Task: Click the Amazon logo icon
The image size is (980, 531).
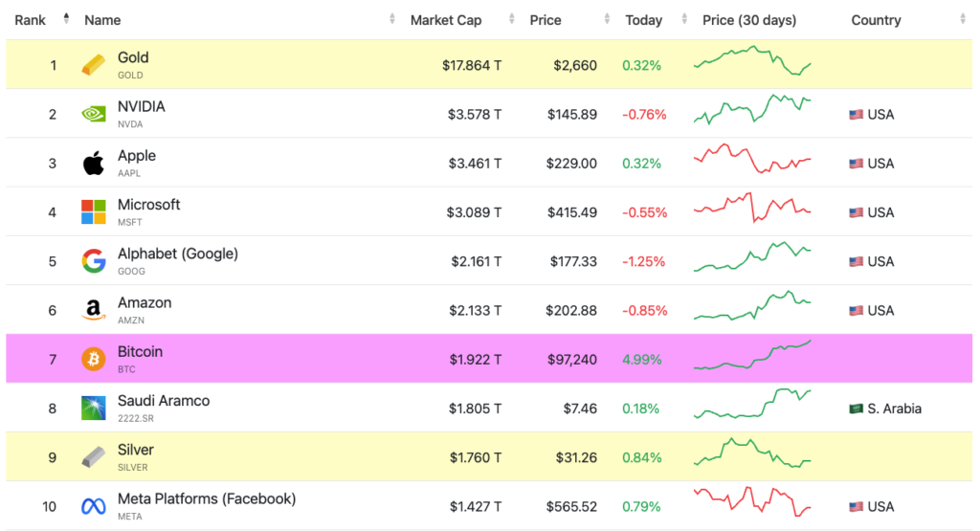Action: pos(93,310)
